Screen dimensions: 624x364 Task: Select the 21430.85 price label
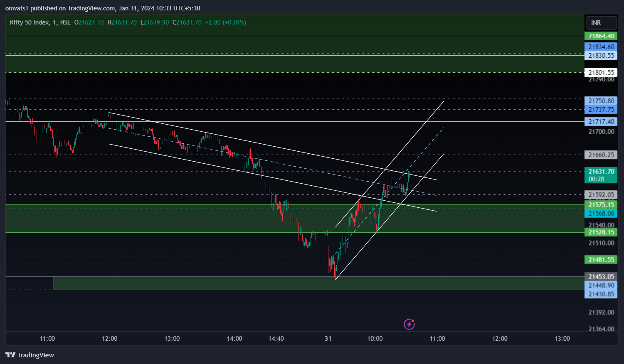601,294
